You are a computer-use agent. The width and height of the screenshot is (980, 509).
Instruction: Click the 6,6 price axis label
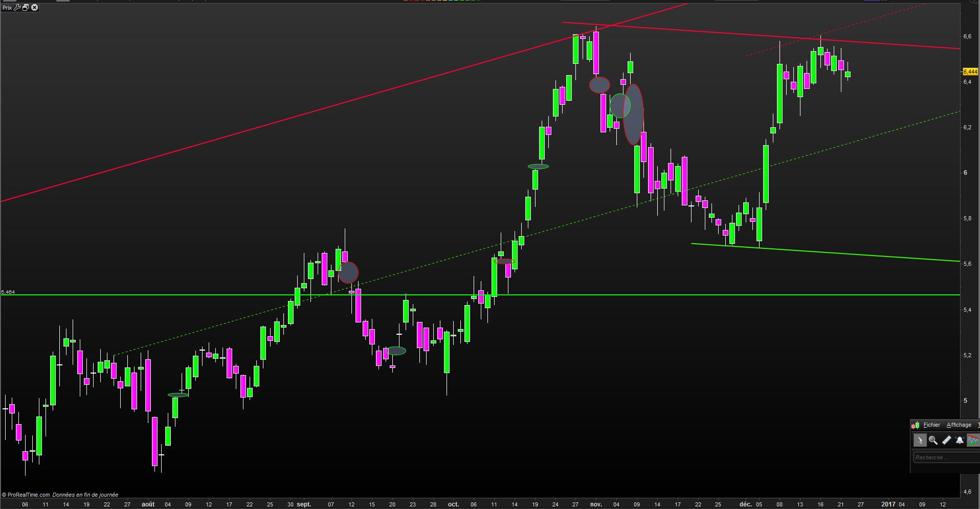point(967,36)
